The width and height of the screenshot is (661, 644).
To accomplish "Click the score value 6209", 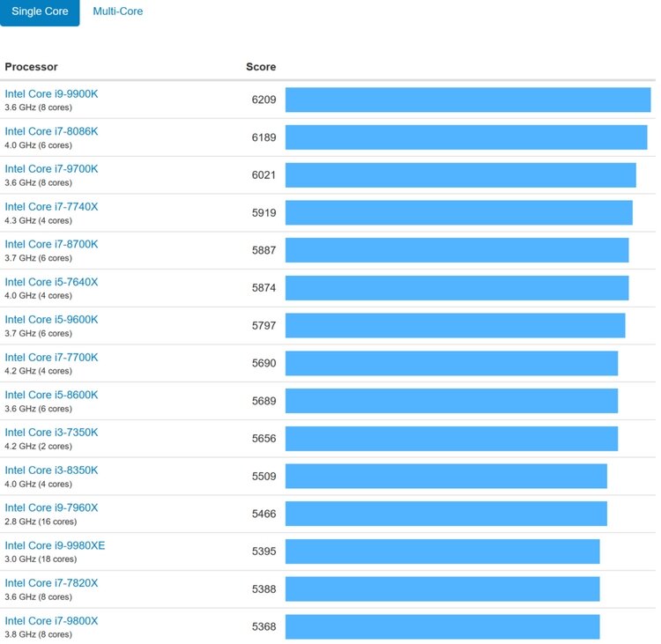I will [264, 100].
